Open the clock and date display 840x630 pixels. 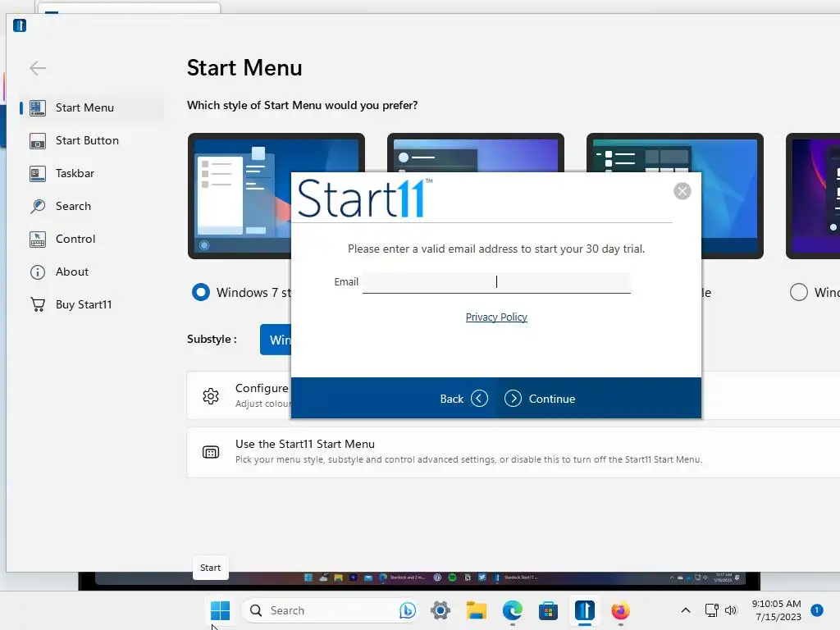[x=777, y=610]
